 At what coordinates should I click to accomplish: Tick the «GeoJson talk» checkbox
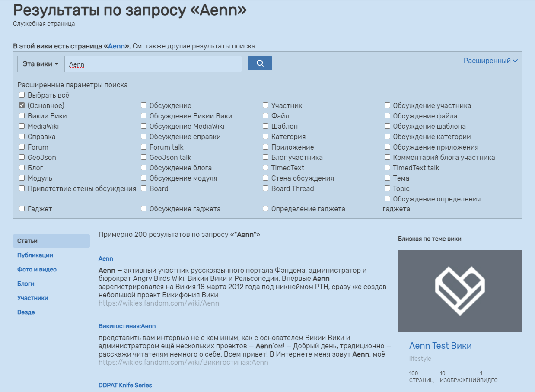[x=143, y=157]
